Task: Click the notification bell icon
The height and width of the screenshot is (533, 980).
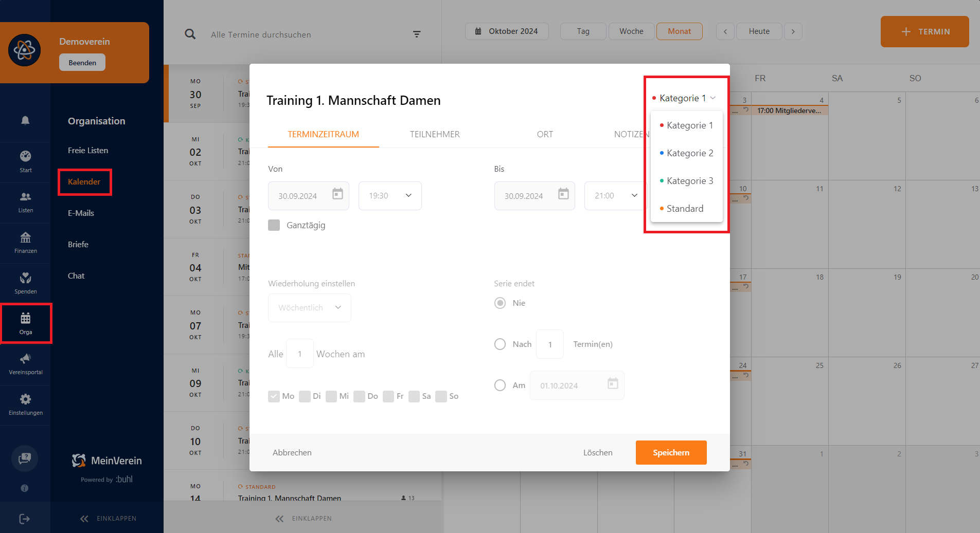Action: tap(25, 120)
